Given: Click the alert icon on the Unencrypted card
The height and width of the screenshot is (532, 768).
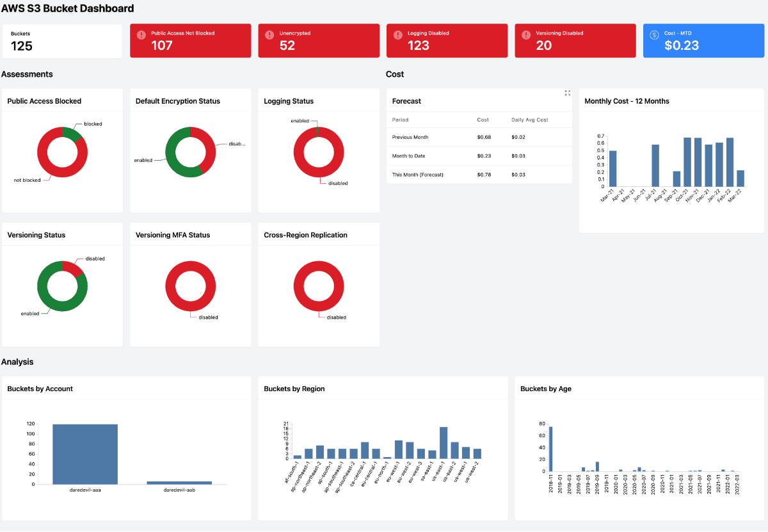Looking at the screenshot, I should pyautogui.click(x=271, y=33).
